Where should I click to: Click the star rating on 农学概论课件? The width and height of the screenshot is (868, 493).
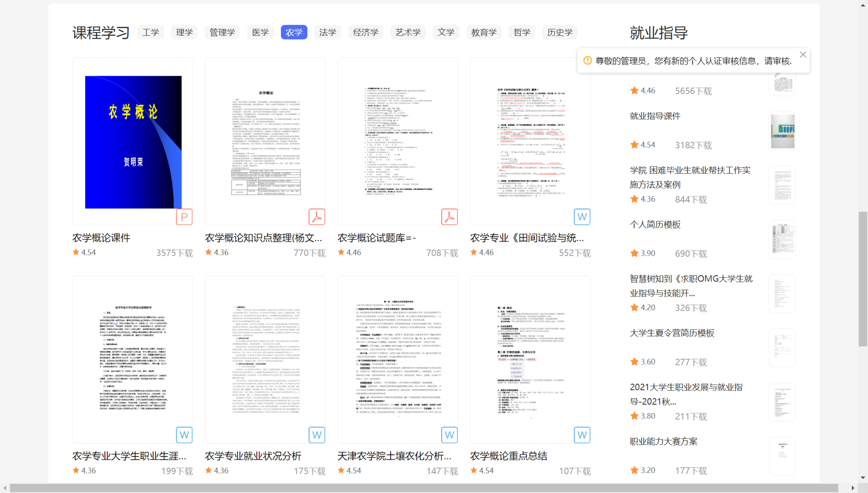click(x=76, y=252)
